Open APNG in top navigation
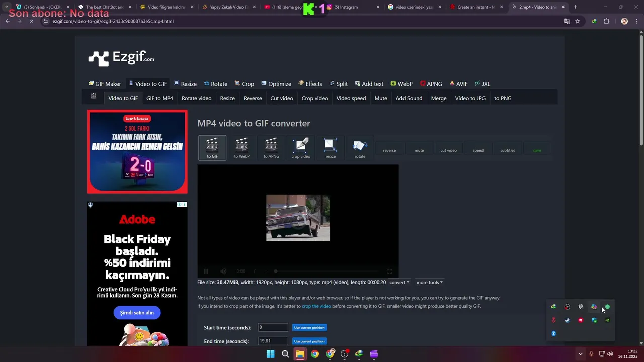 [x=431, y=84]
